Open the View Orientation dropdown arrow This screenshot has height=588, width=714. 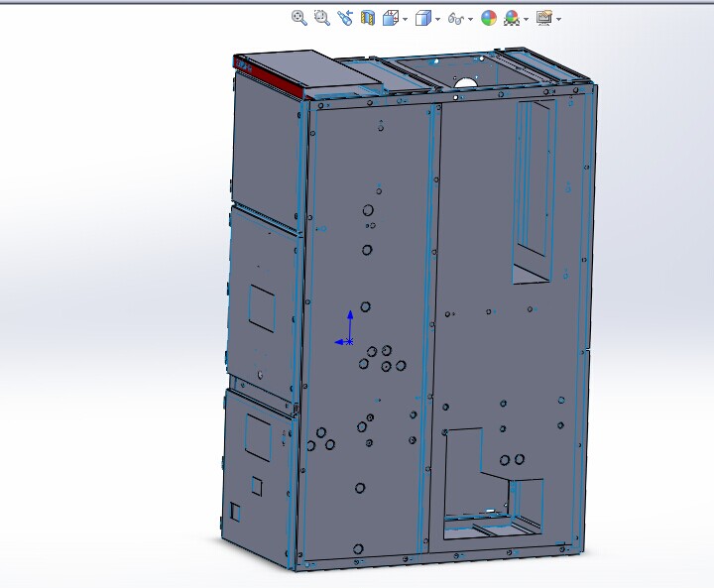point(406,19)
